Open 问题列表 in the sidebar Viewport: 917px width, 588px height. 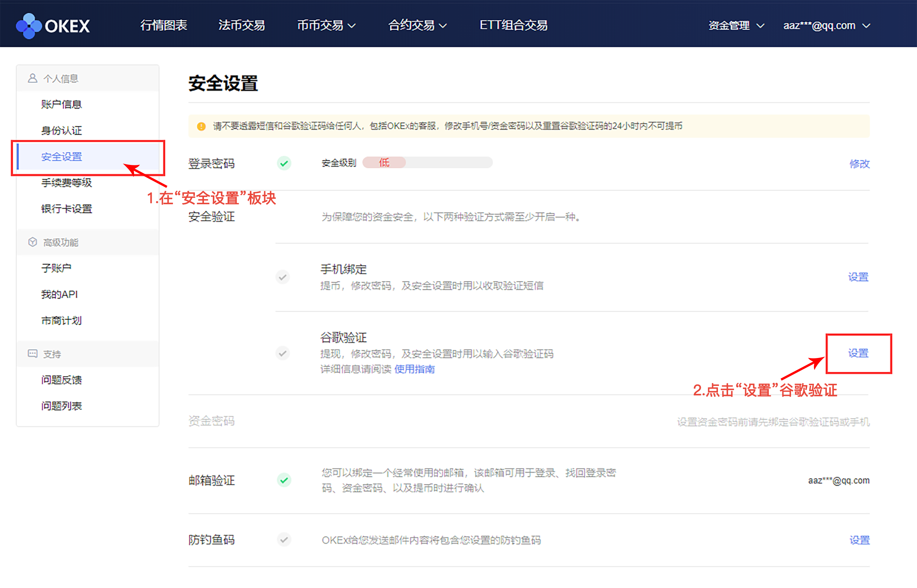tap(62, 406)
